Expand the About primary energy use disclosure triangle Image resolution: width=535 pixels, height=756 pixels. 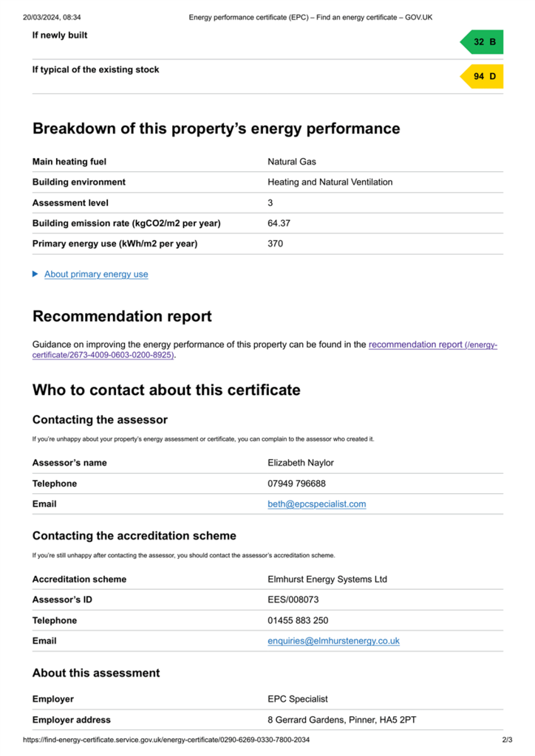[35, 274]
